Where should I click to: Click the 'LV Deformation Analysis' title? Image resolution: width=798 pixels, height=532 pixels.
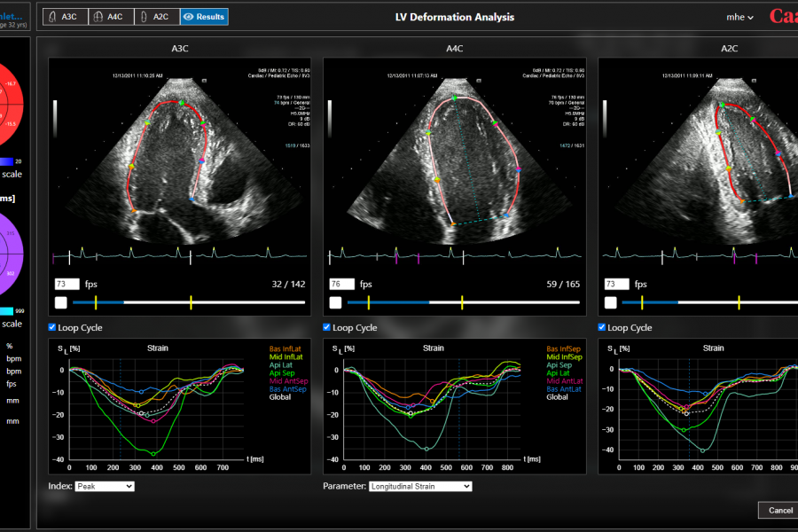[x=455, y=18]
